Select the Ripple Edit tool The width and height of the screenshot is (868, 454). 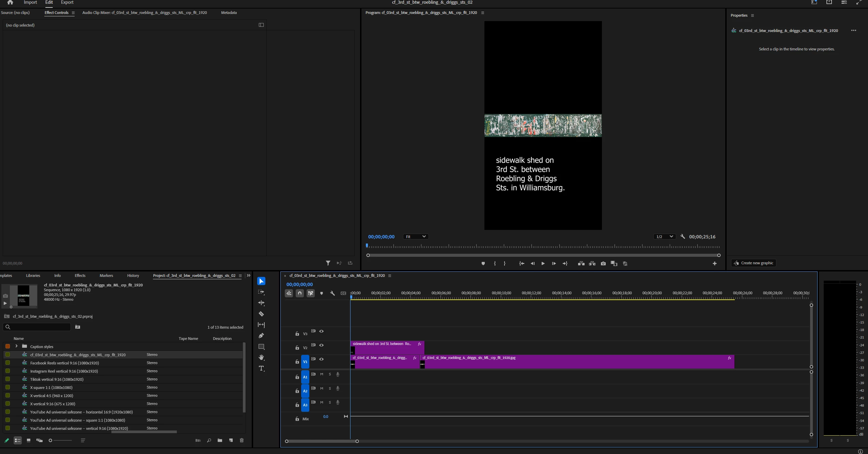261,303
